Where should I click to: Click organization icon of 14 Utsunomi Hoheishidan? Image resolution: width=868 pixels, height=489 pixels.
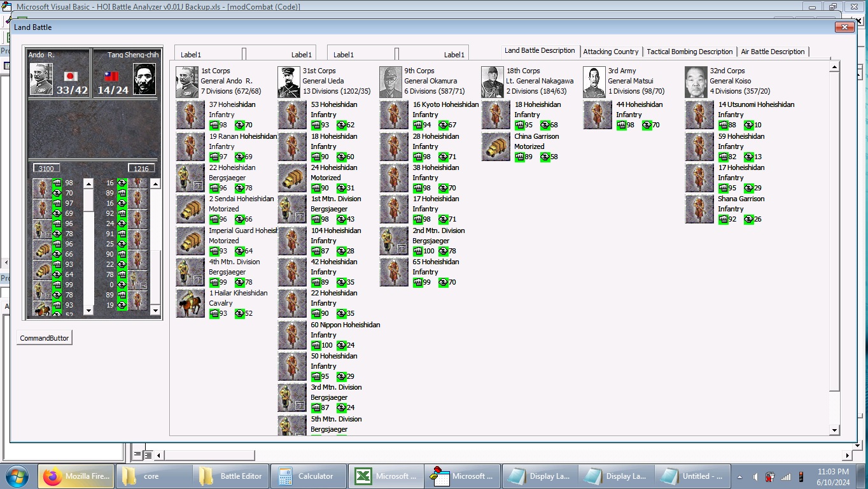(748, 125)
